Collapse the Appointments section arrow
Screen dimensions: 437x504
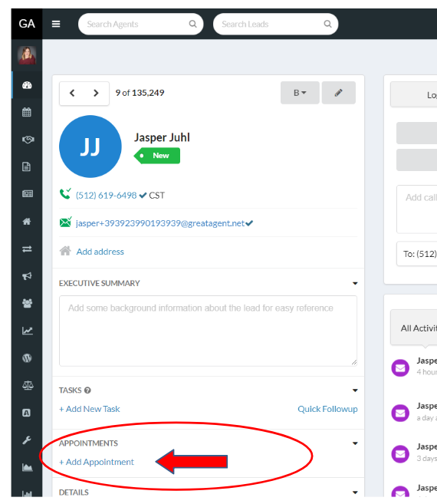(355, 443)
